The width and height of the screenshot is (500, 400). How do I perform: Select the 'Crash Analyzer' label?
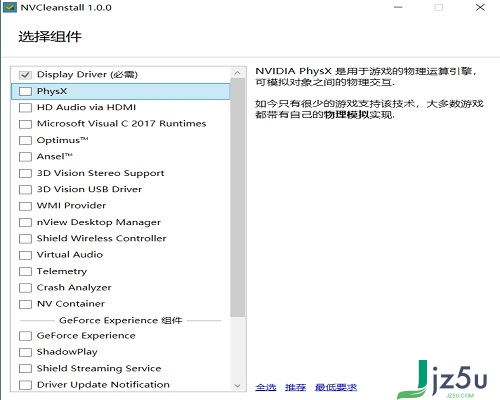tap(74, 288)
